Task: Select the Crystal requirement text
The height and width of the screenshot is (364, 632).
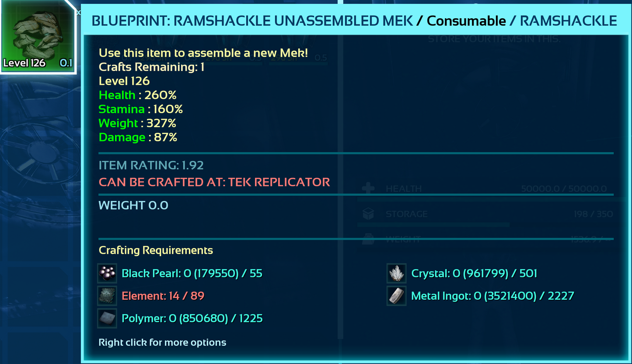Action: (474, 274)
